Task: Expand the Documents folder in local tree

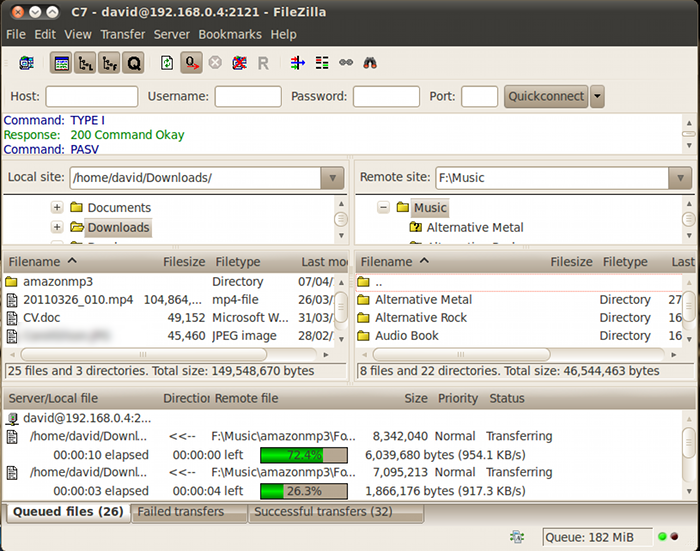Action: 57,208
